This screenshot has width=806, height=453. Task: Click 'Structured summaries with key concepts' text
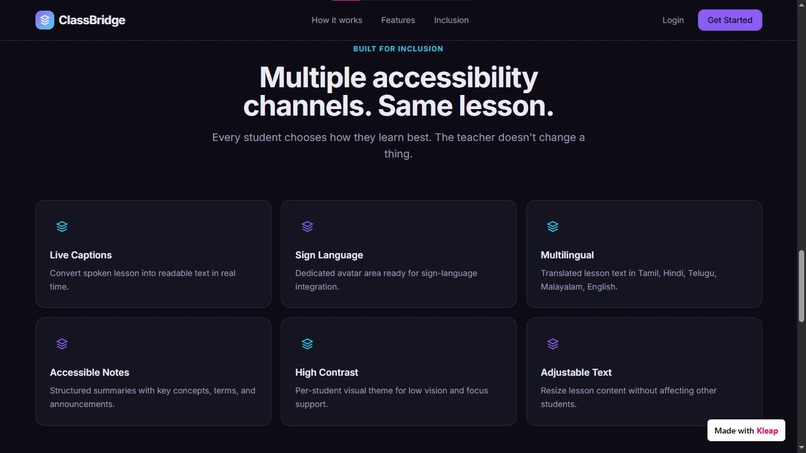(x=152, y=397)
